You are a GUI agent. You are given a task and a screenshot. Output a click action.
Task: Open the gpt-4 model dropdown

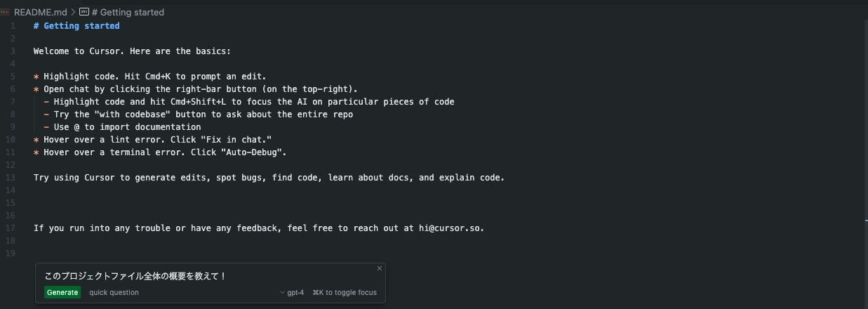294,292
